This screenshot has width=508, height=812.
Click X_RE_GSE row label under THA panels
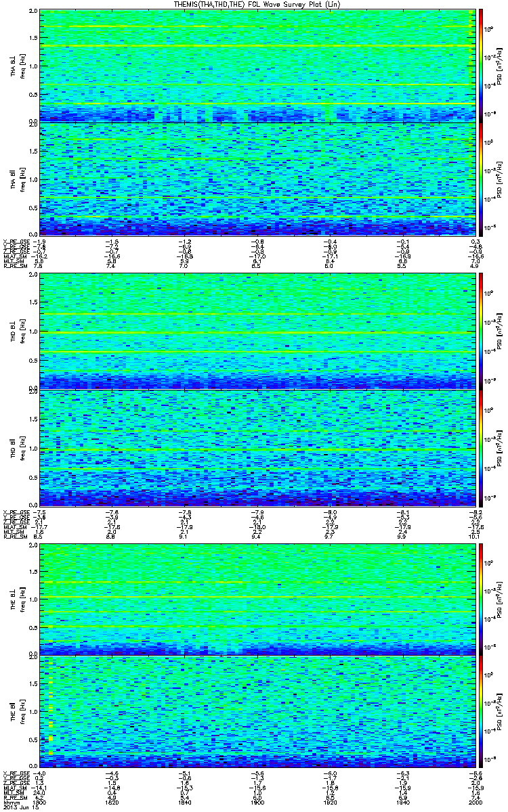pos(17,242)
